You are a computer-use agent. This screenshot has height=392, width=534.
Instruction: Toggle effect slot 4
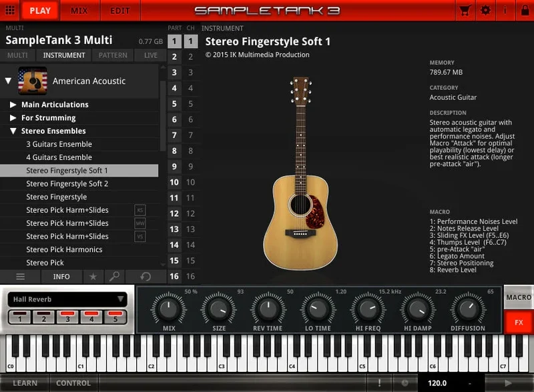(x=91, y=317)
